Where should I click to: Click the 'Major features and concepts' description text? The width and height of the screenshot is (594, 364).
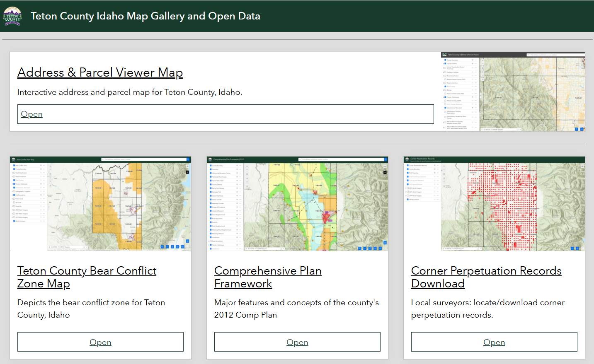click(296, 309)
